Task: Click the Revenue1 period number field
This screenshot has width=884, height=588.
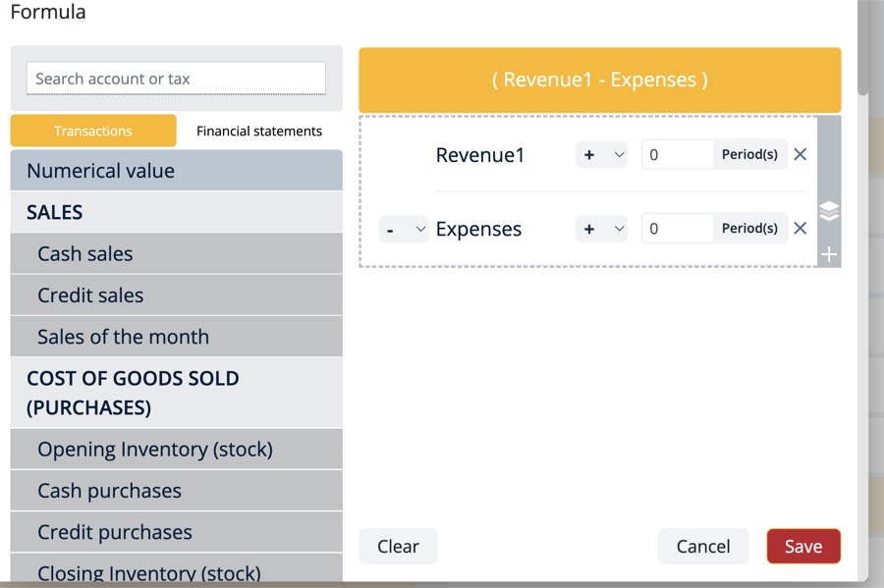Action: 678,154
